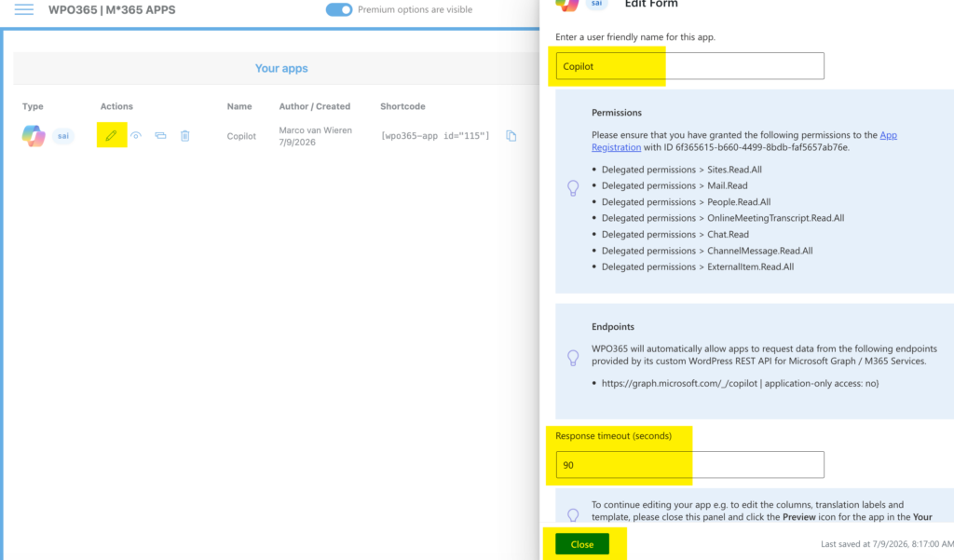Focus the app name field containing Copilot

pos(690,66)
